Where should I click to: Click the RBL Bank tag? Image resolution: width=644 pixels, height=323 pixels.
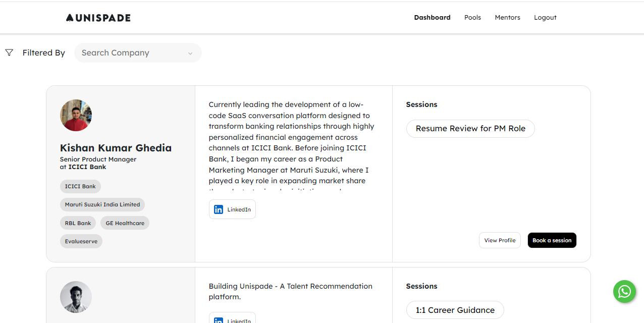point(78,223)
